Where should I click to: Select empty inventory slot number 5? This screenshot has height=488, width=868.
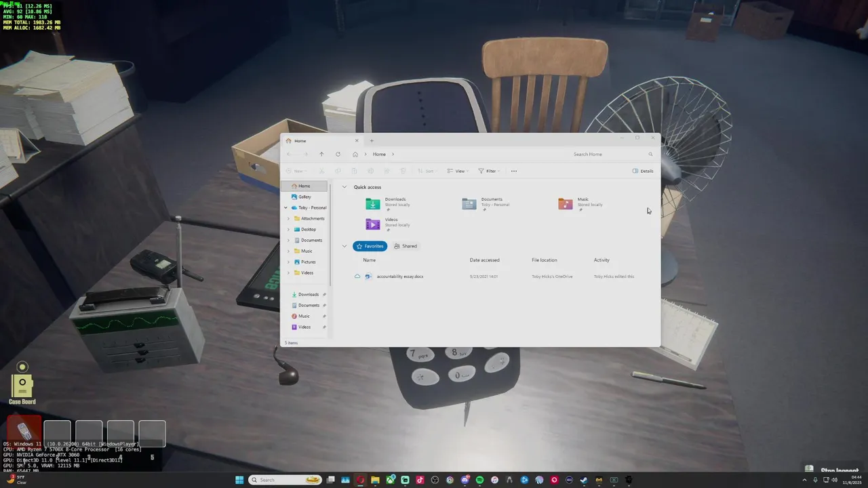click(152, 434)
